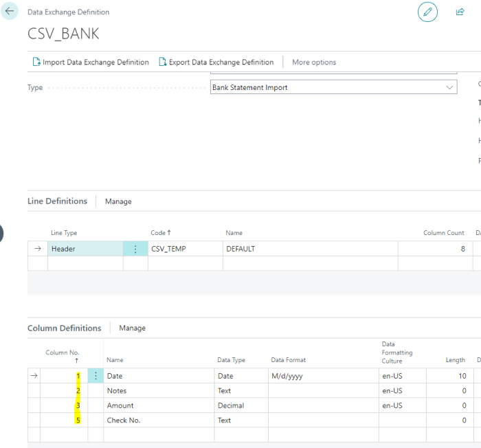Sort by Column No. header
This screenshot has width=481, height=448.
pyautogui.click(x=63, y=352)
